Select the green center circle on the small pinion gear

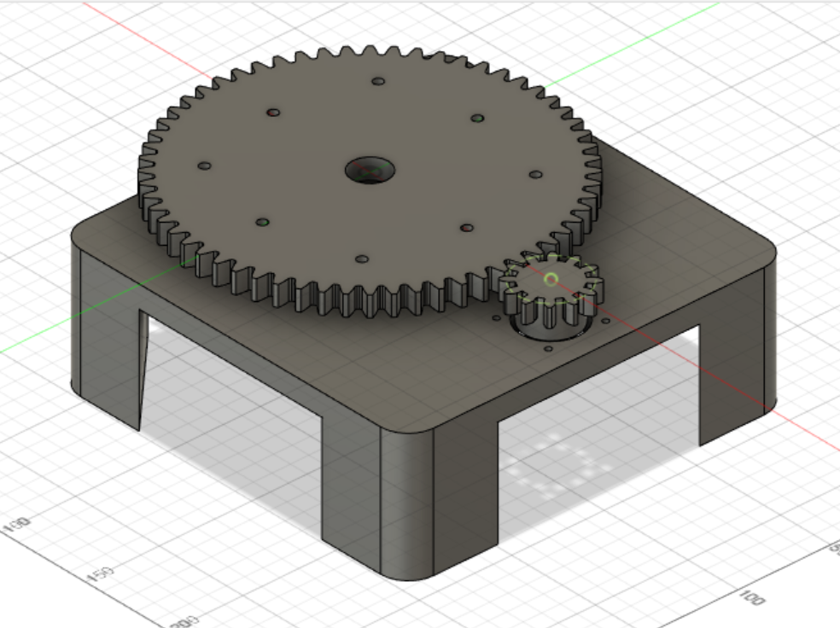click(551, 279)
